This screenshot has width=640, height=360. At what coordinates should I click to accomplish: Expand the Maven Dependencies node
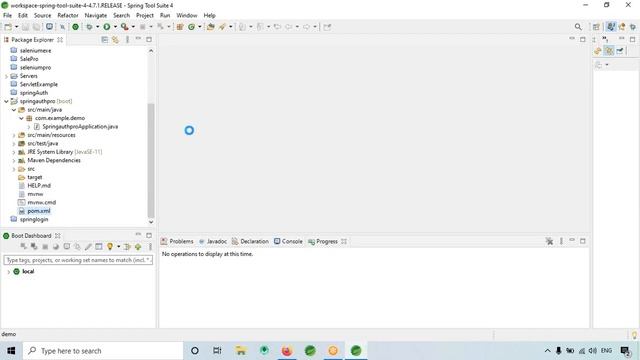click(14, 160)
